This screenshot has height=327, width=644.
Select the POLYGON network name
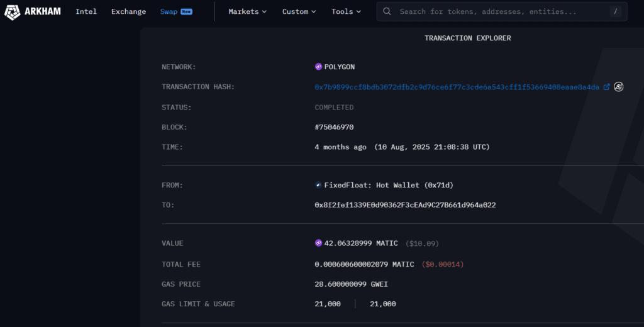point(339,67)
